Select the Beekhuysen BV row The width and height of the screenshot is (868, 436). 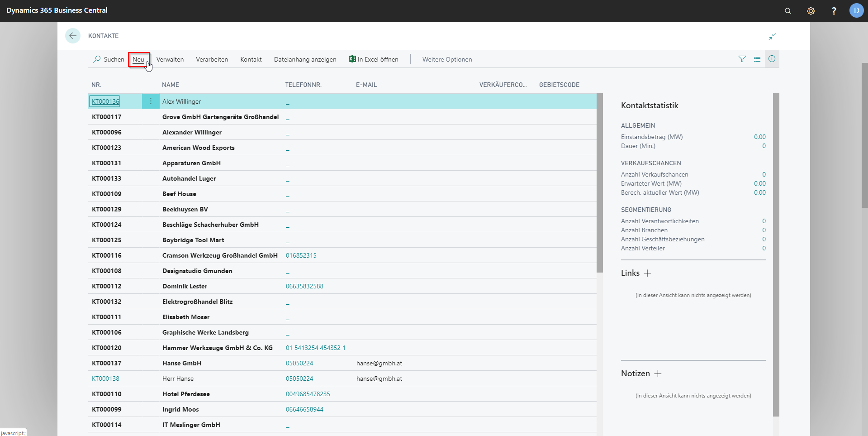click(342, 209)
